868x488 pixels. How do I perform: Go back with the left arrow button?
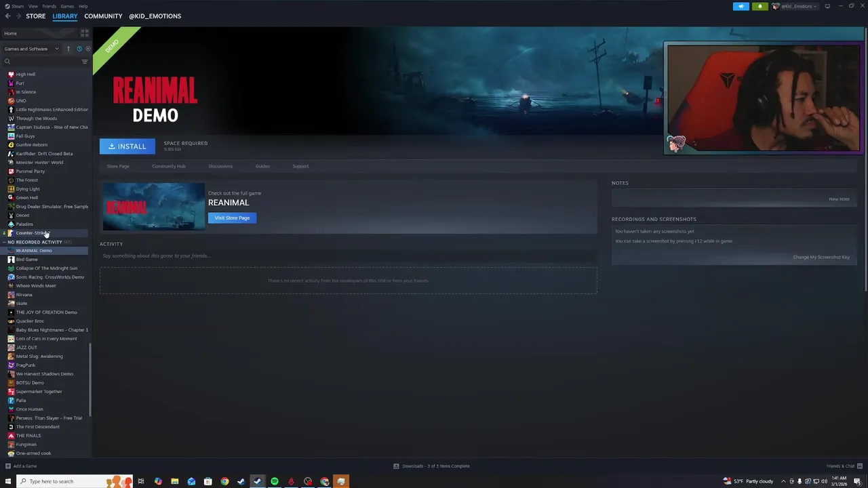(7, 16)
